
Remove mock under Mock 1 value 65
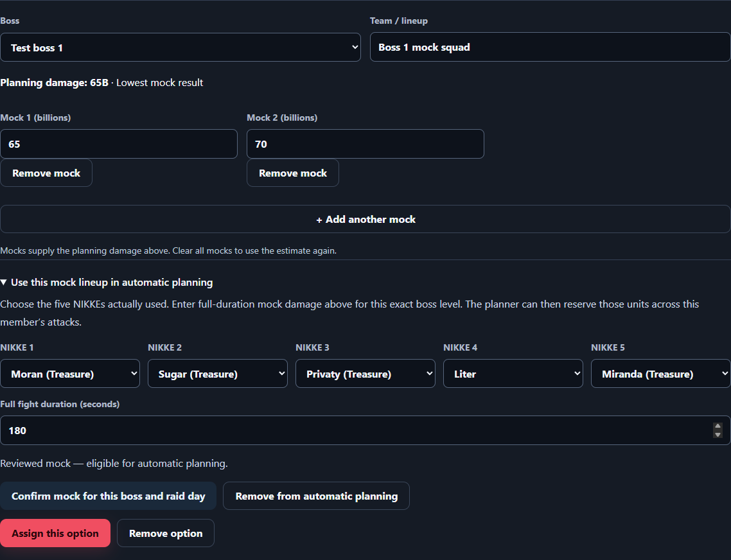(46, 173)
